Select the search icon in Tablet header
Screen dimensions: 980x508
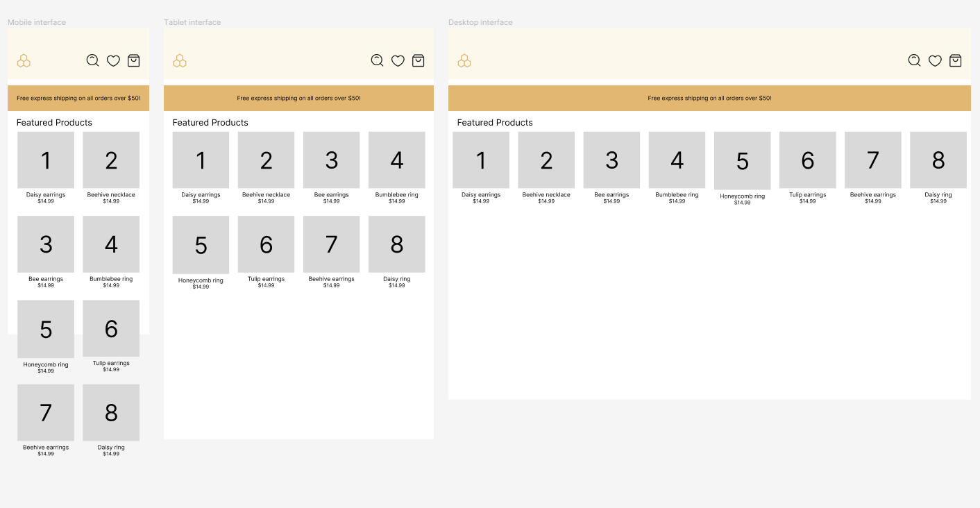(377, 60)
